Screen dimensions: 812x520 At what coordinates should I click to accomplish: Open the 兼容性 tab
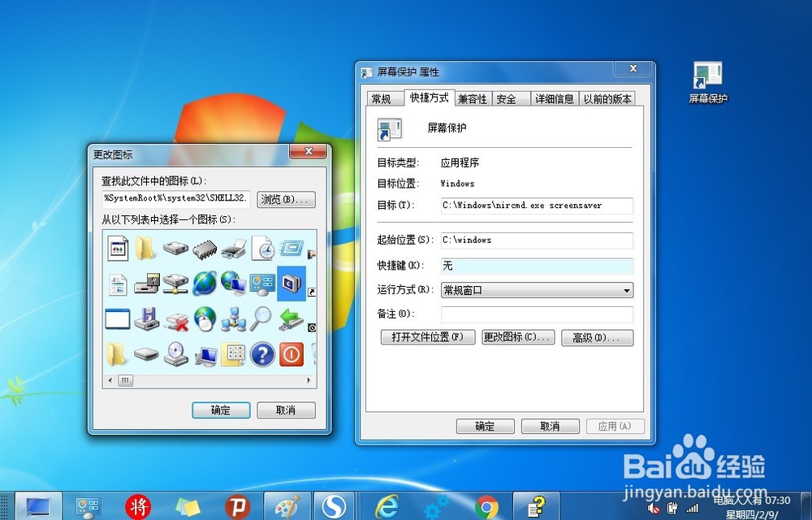tap(473, 99)
